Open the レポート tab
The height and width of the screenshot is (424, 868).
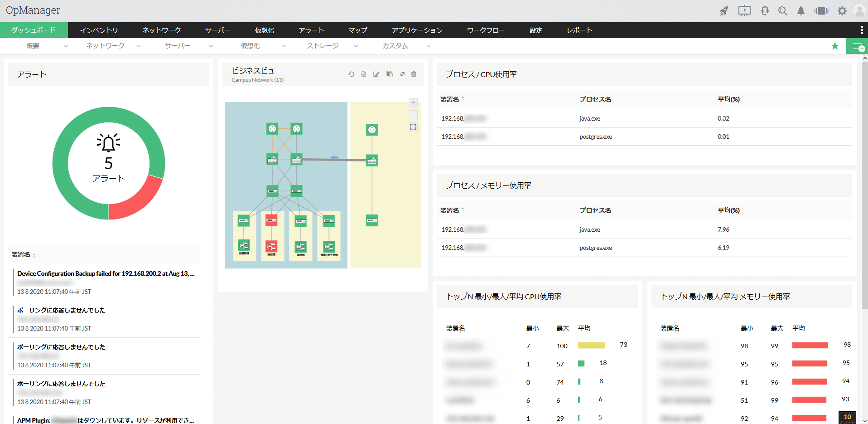coord(579,30)
